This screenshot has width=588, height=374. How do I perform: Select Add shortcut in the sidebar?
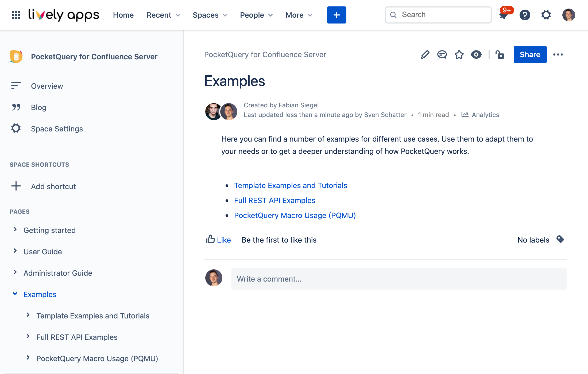[53, 186]
